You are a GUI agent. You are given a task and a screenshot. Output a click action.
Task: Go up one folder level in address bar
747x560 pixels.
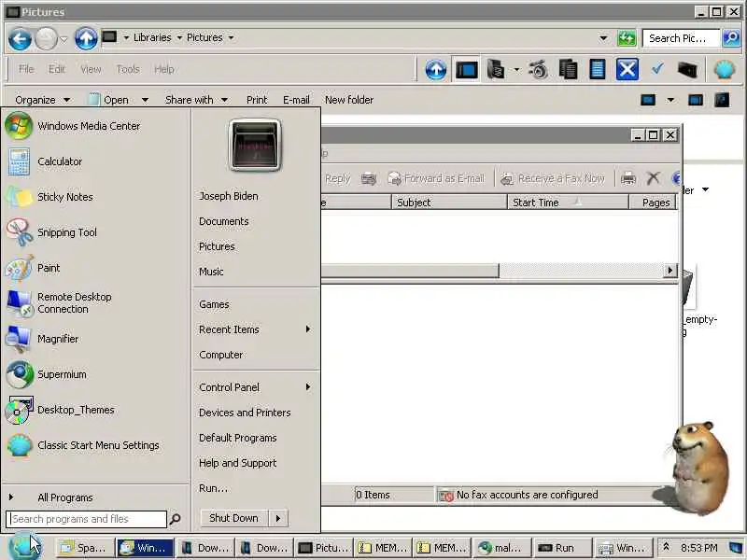pyautogui.click(x=86, y=38)
